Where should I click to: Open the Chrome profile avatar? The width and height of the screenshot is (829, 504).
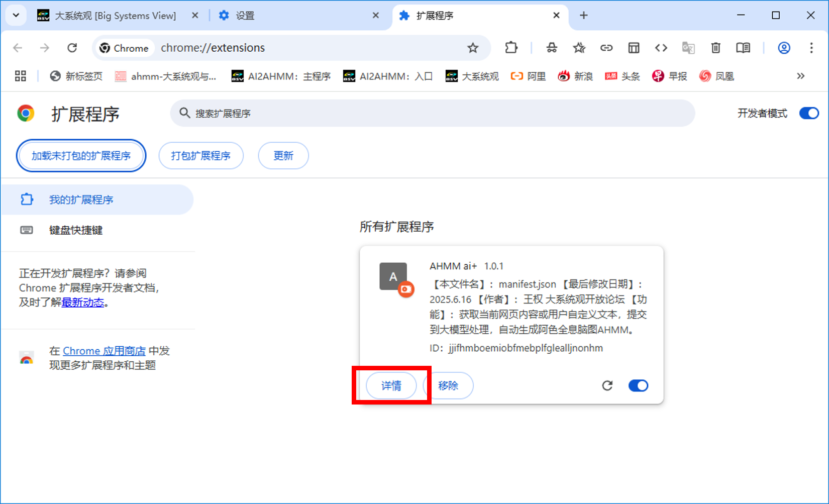coord(784,48)
